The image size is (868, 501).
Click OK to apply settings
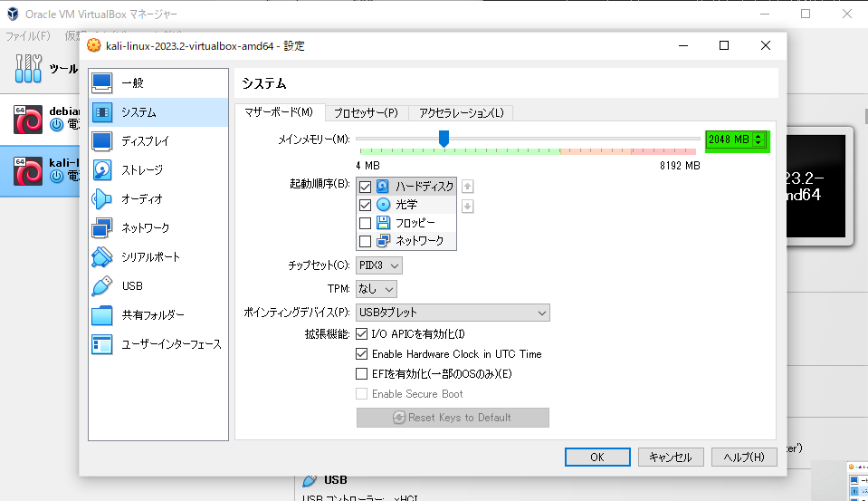tap(597, 458)
